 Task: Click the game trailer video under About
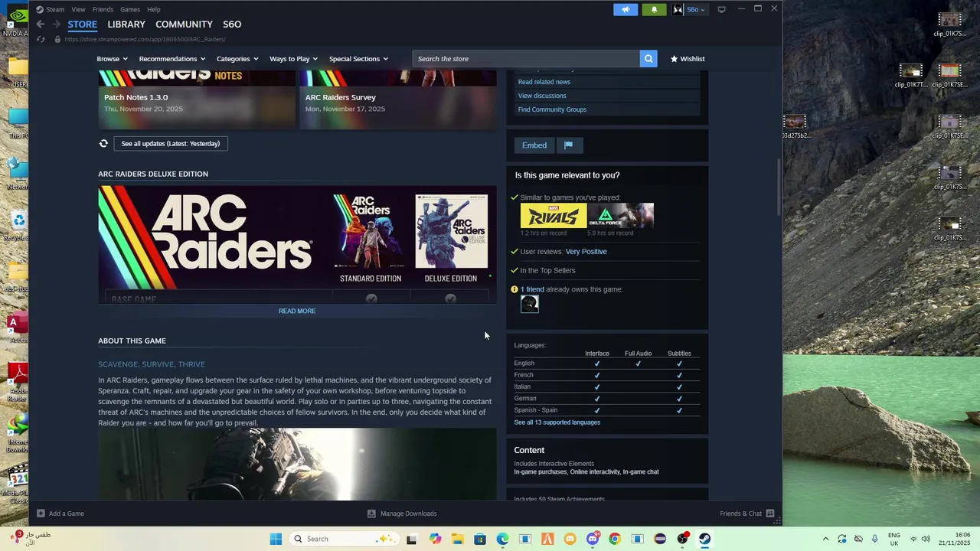(x=297, y=464)
